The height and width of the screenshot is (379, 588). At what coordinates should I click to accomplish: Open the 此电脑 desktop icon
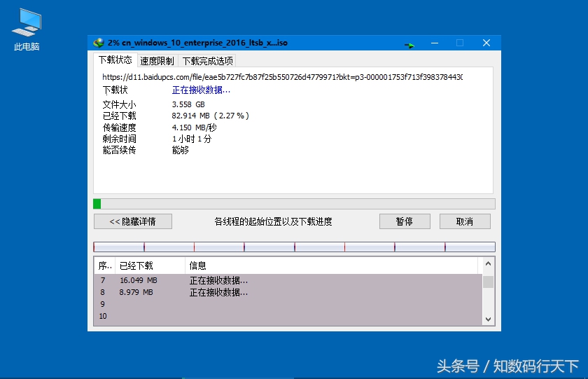pos(27,29)
